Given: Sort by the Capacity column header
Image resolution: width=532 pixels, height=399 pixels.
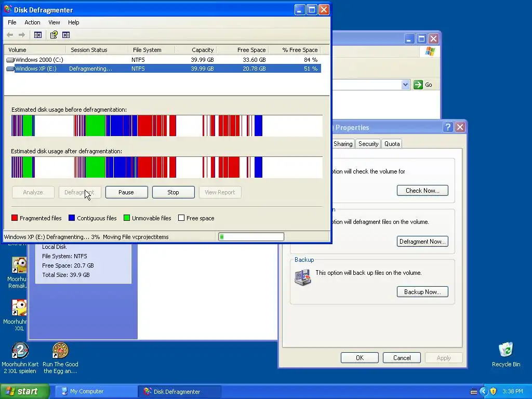Looking at the screenshot, I should 196,50.
